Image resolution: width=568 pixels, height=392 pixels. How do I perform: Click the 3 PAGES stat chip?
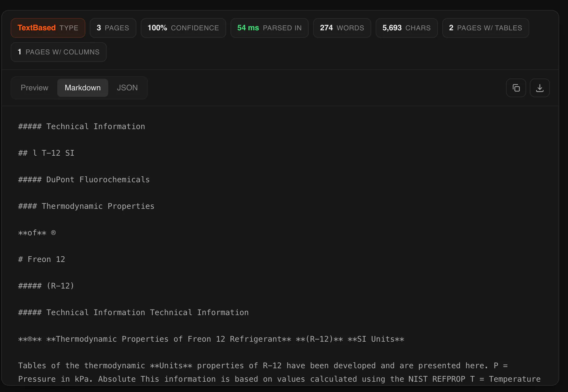(113, 28)
